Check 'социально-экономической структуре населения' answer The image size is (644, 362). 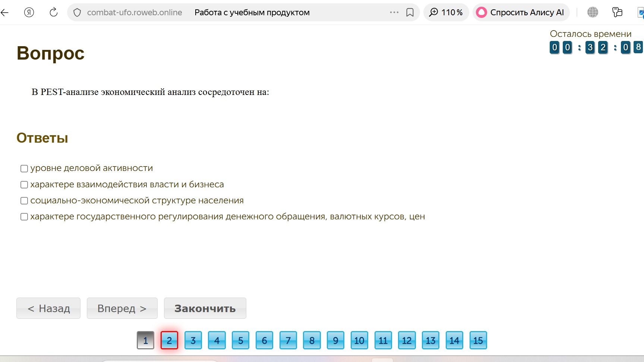coord(24,201)
